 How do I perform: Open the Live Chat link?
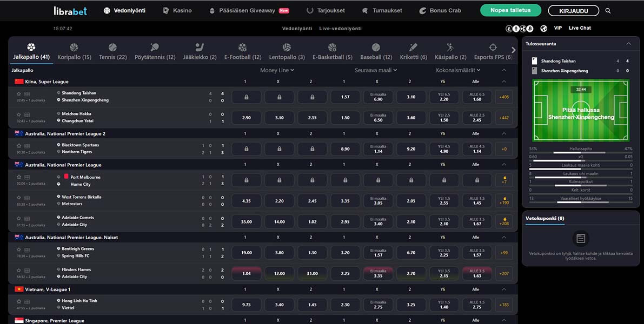coord(580,28)
